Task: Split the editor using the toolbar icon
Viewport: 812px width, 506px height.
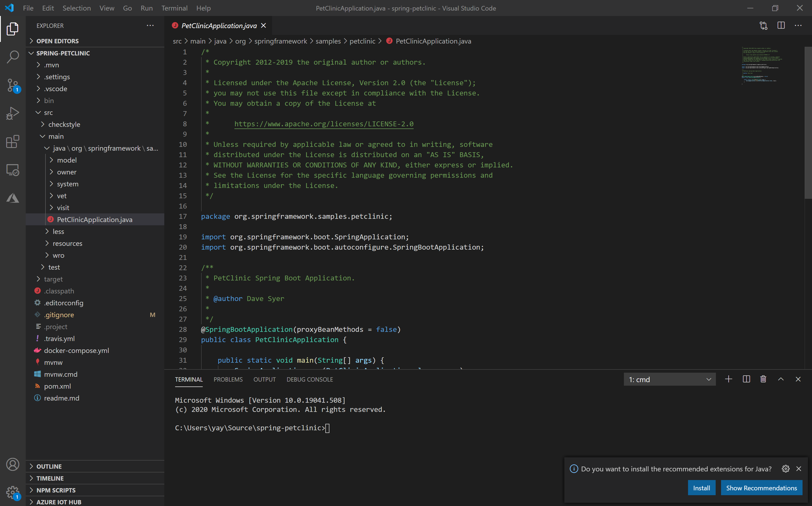Action: click(x=781, y=25)
